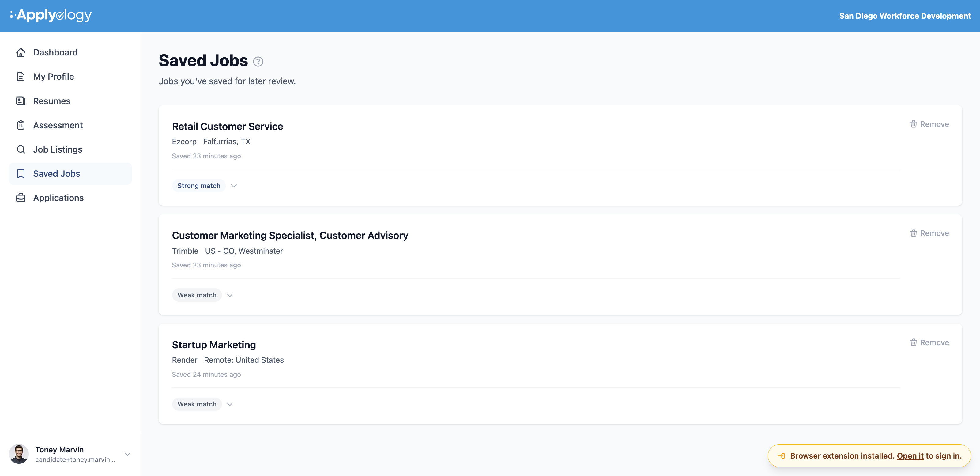Open the Applications page
The image size is (980, 476).
pyautogui.click(x=70, y=198)
